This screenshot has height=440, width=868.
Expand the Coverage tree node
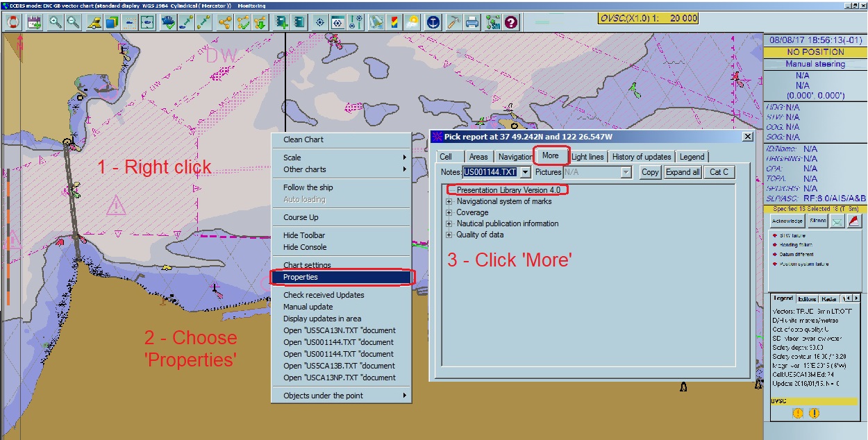pos(449,212)
